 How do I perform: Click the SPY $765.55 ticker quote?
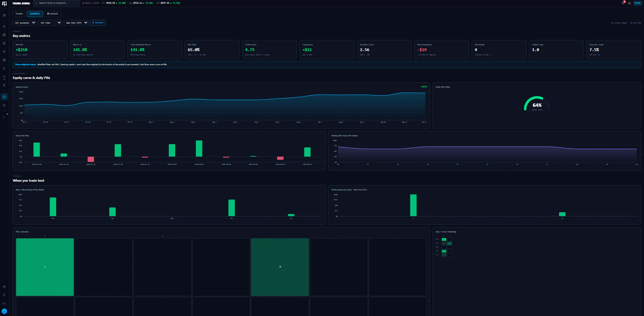tap(114, 3)
